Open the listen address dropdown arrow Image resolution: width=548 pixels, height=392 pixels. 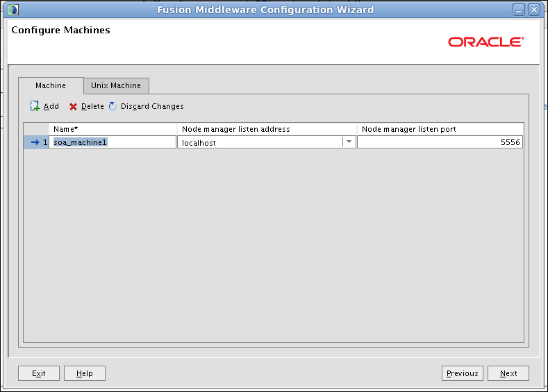click(349, 142)
